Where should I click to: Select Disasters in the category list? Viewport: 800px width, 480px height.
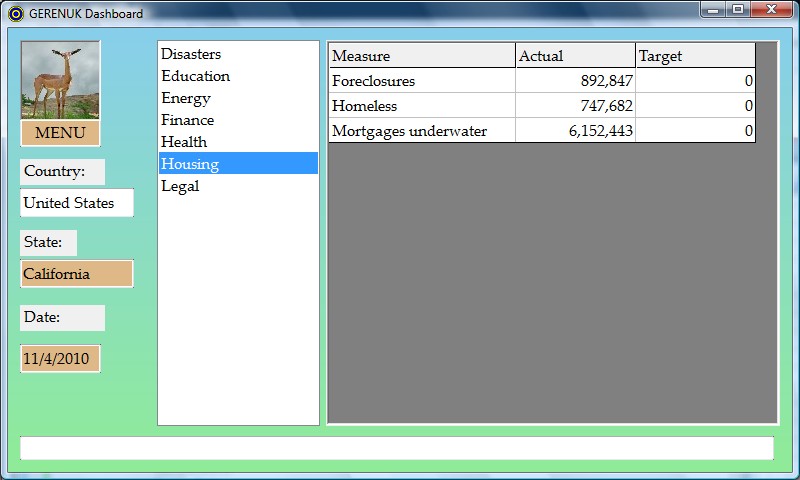click(191, 54)
